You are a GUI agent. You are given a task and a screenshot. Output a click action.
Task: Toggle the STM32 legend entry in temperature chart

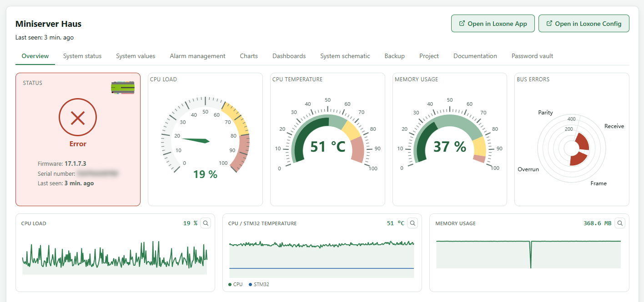pos(259,284)
